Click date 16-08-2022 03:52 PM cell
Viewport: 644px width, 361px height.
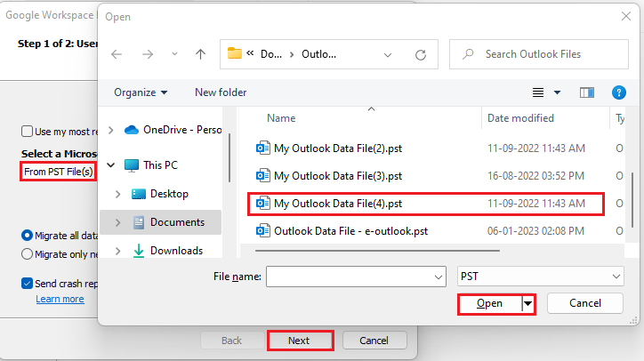click(x=535, y=176)
